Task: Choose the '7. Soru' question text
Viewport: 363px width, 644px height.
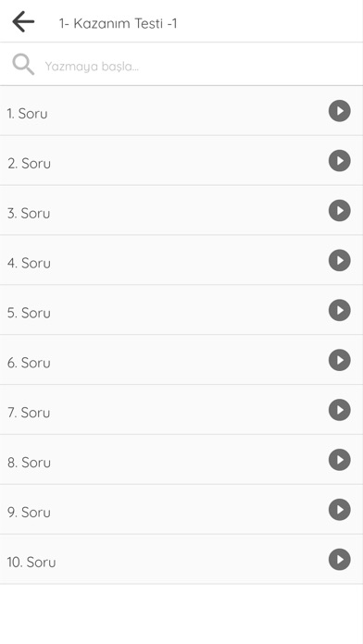Action: pos(29,413)
